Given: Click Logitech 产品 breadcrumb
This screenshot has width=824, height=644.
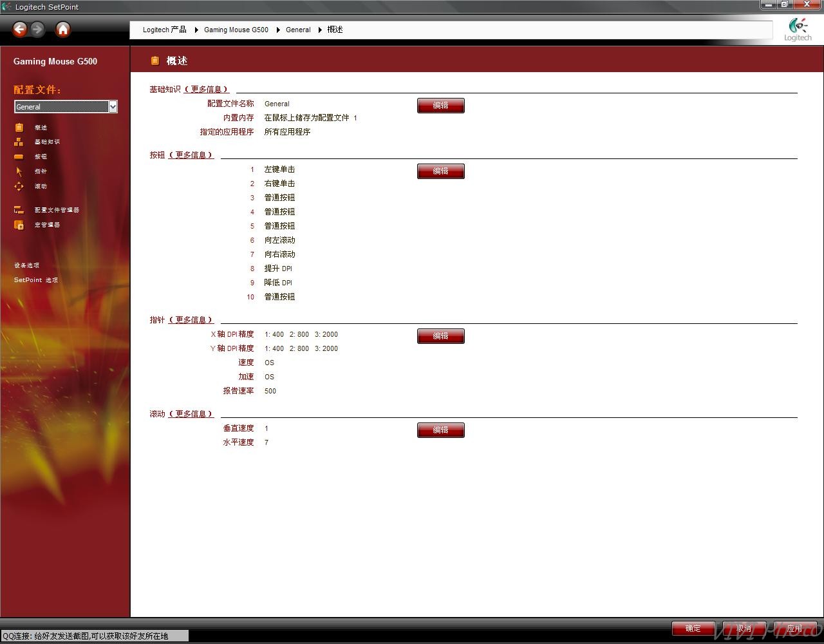Looking at the screenshot, I should (x=165, y=30).
